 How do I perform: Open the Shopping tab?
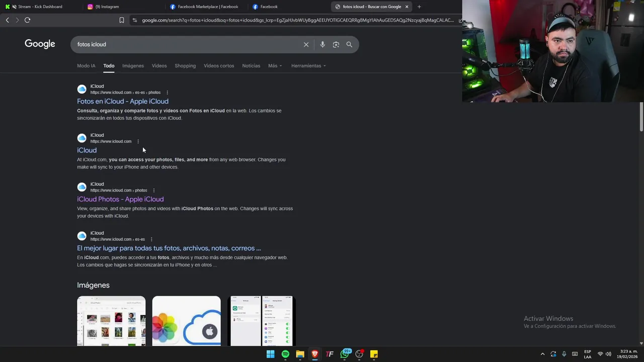pos(185,66)
